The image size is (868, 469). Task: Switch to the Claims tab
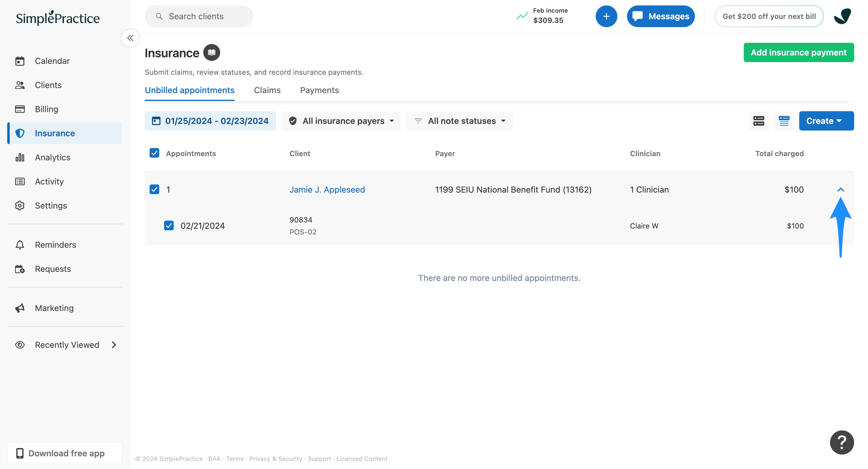(x=267, y=90)
